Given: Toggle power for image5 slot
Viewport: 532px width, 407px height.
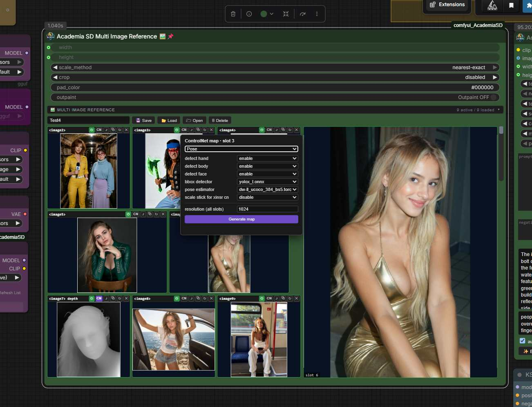Looking at the screenshot, I should (x=128, y=214).
